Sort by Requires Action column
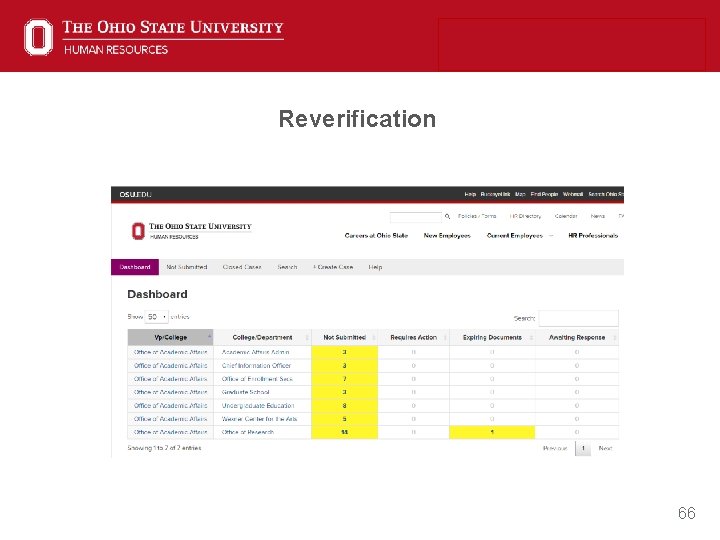 [x=413, y=338]
